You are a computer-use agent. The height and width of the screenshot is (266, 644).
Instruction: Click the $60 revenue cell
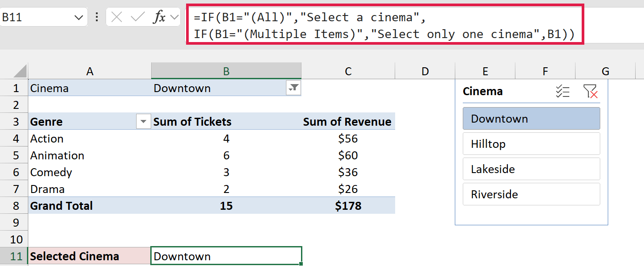(348, 155)
